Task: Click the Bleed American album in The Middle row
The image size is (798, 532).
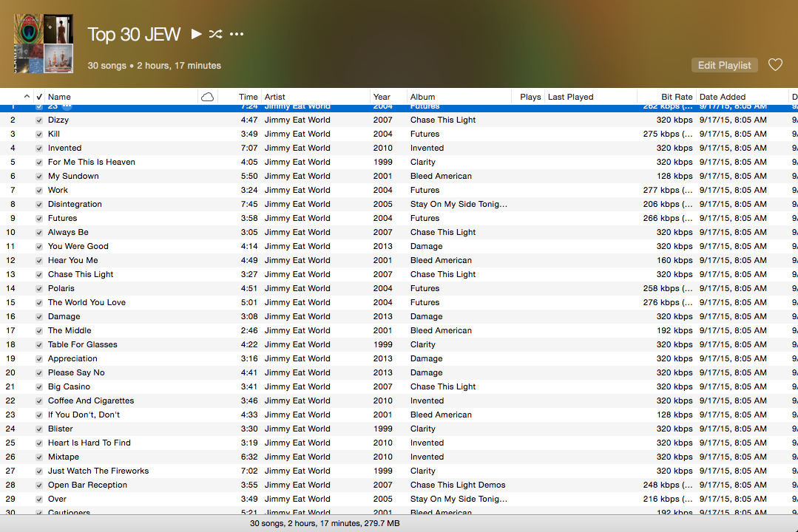Action: (x=441, y=330)
